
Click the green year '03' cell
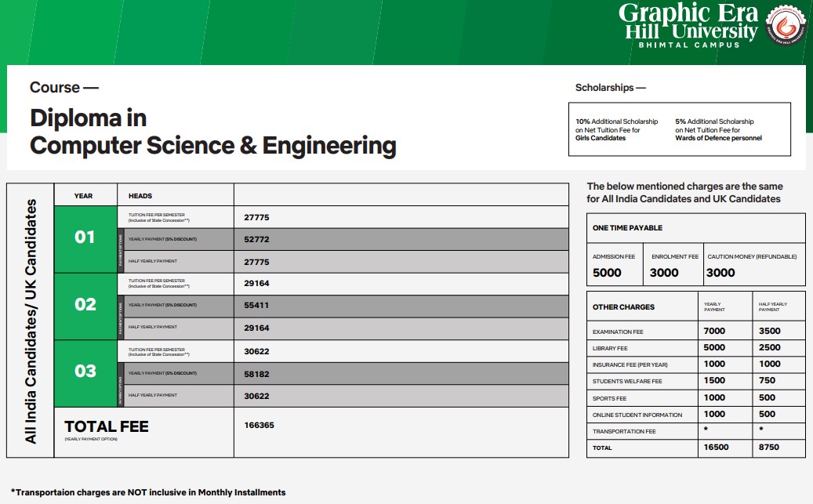pyautogui.click(x=85, y=373)
